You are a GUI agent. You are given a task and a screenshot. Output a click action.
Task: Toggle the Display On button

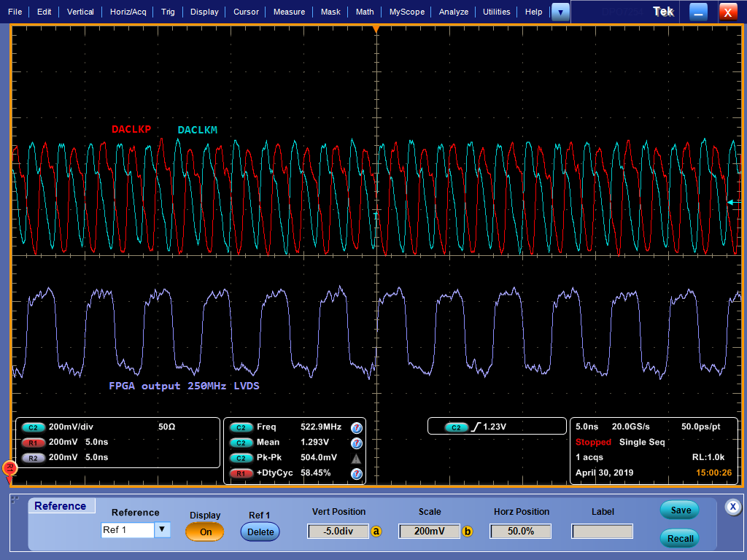click(x=205, y=532)
